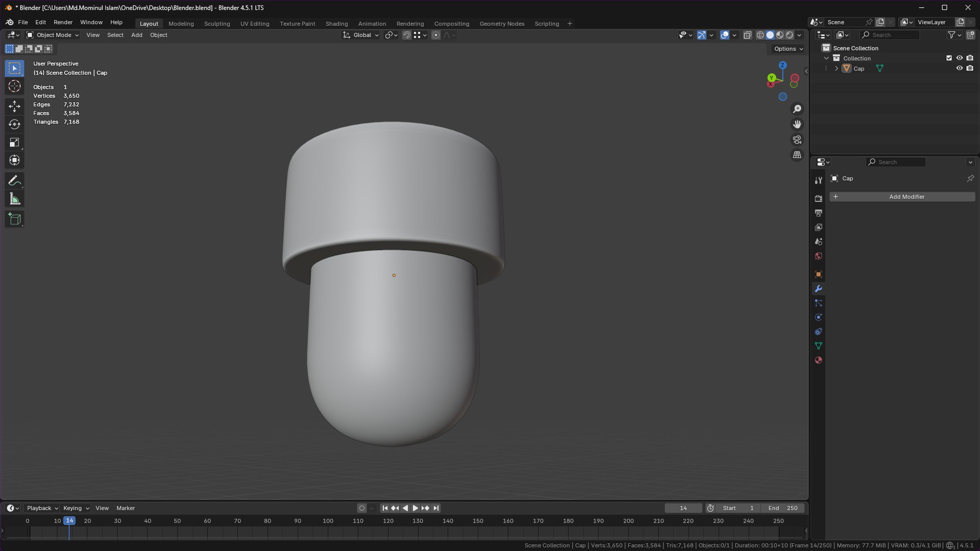
Task: Open the View Layer properties tab
Action: [x=818, y=227]
